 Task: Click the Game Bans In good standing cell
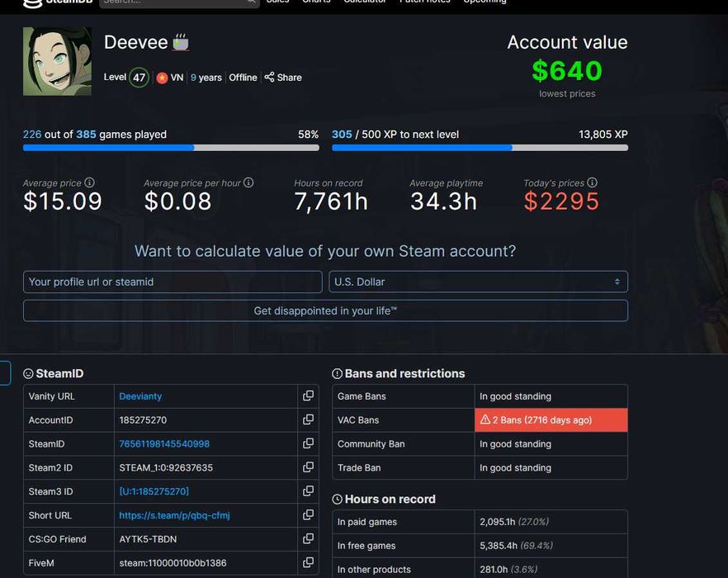tap(551, 396)
